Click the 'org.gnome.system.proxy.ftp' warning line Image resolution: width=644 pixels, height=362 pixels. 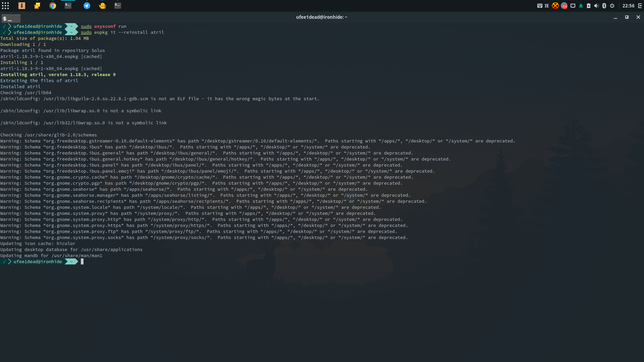pos(199,231)
